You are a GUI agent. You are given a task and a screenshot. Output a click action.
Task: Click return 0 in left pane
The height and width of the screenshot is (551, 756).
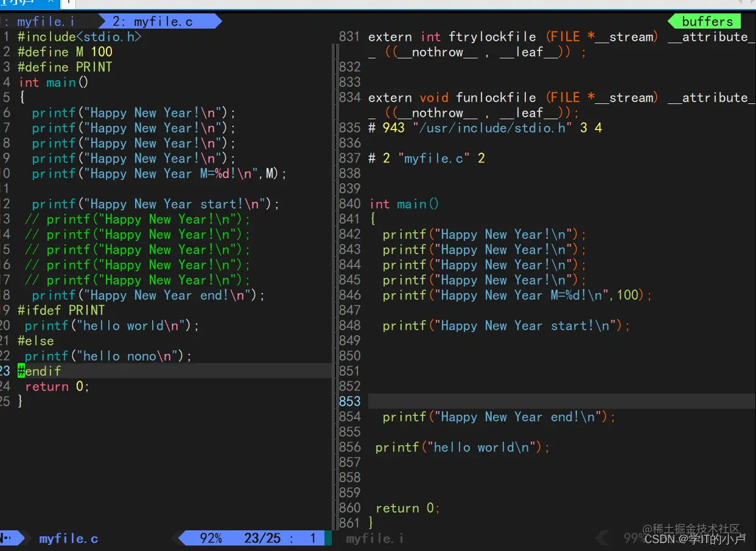[x=57, y=386]
